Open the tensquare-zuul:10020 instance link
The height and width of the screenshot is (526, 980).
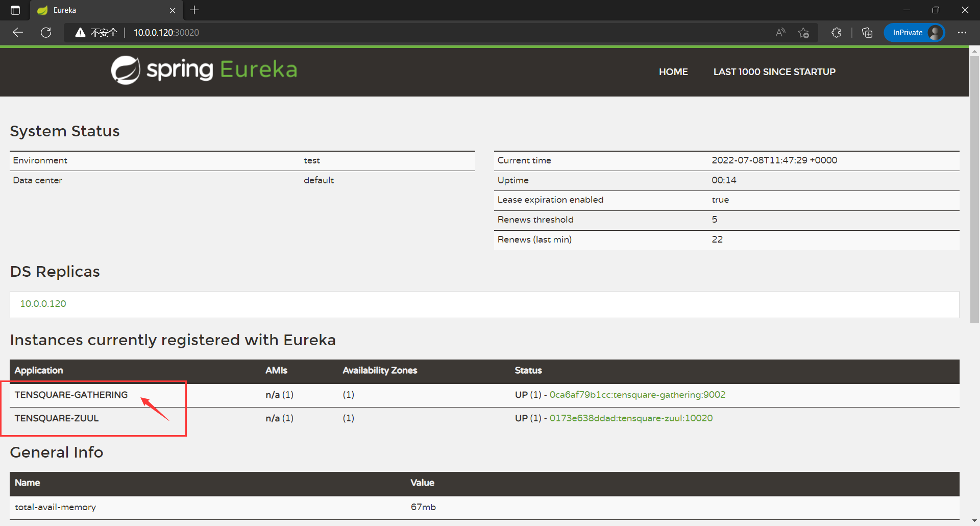631,418
